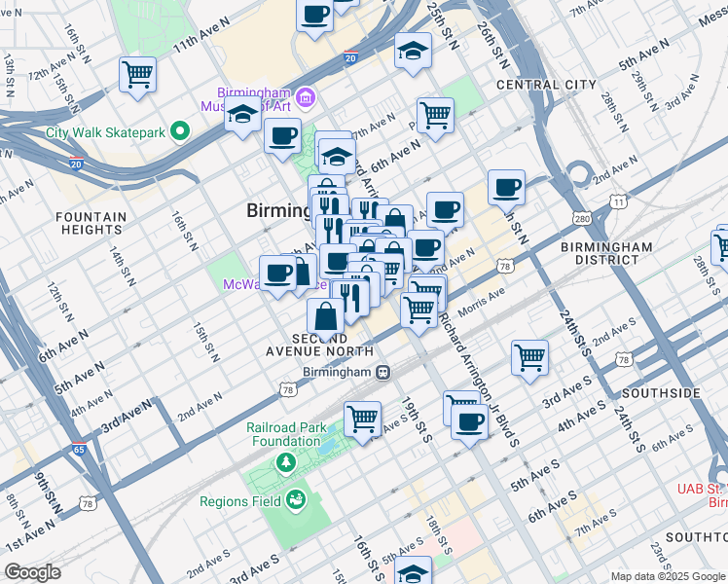
Task: Click the 13th St N street label
Action: click(x=9, y=75)
